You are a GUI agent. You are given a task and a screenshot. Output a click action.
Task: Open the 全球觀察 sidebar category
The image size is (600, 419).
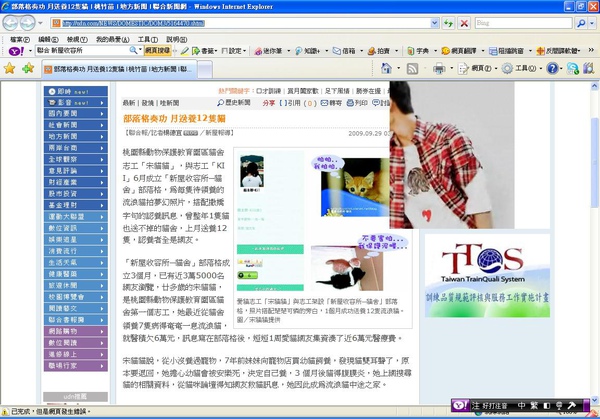coord(75,159)
